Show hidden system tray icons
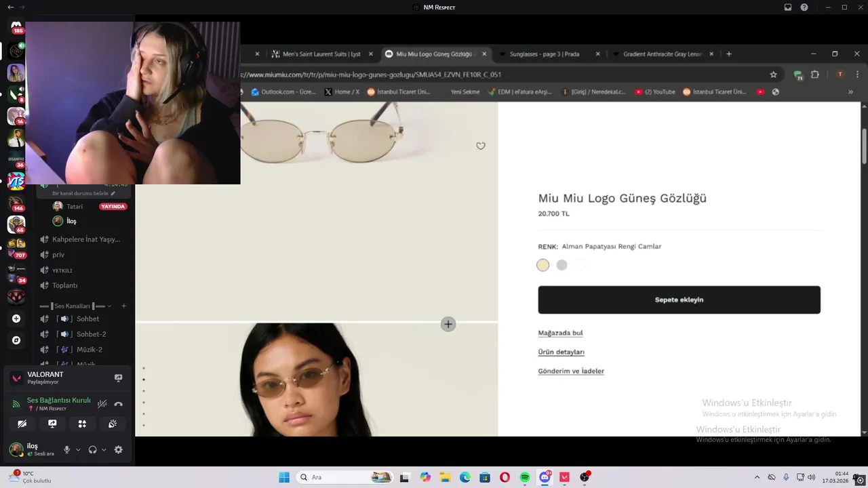Screen dimensions: 868x488 coord(757,477)
